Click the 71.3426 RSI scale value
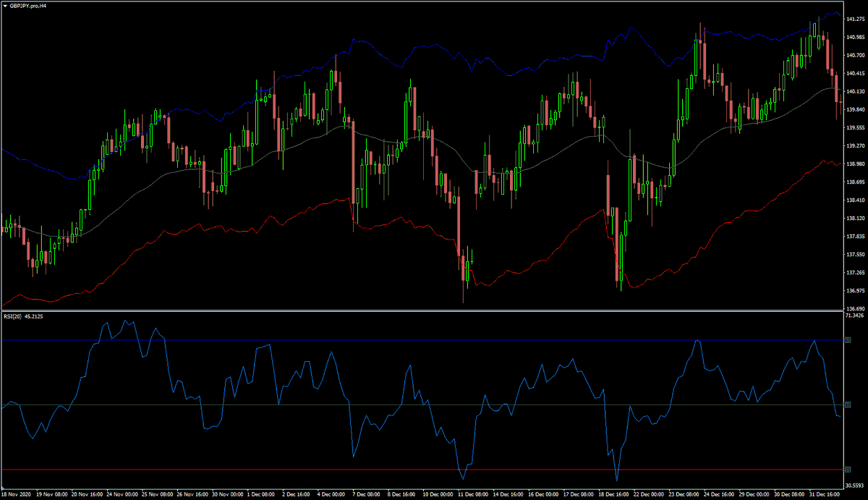868x500 pixels. 854,315
